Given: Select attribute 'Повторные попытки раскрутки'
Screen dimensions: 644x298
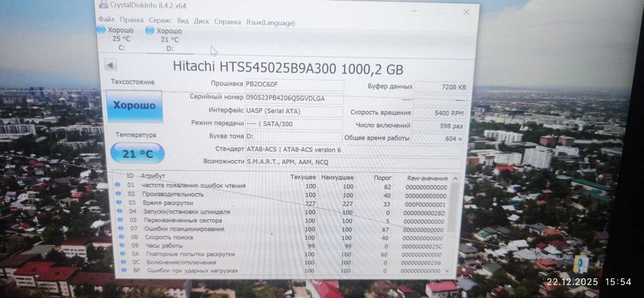Looking at the screenshot, I should click(190, 254).
